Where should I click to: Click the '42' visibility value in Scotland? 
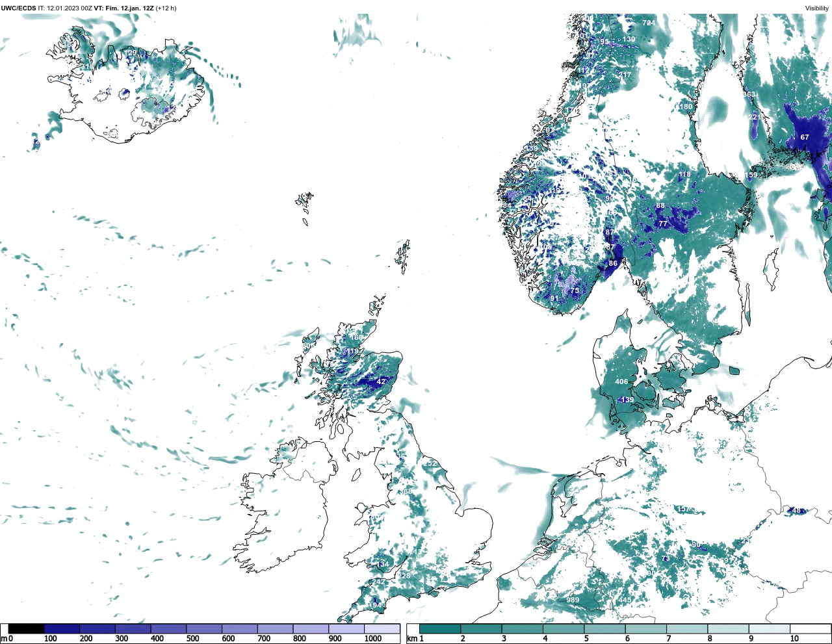point(381,381)
